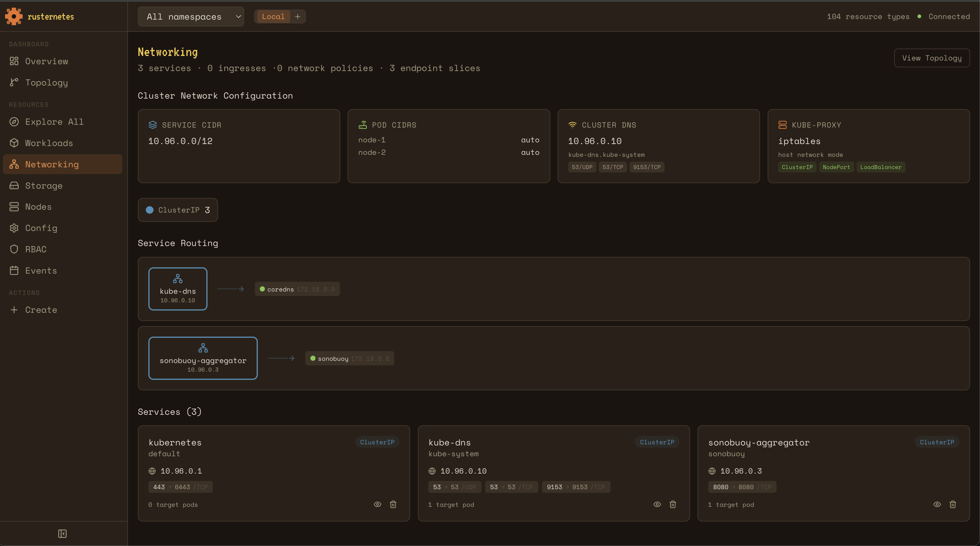This screenshot has width=980, height=546.
Task: Toggle eye icon on kube-dns service card
Action: point(657,504)
